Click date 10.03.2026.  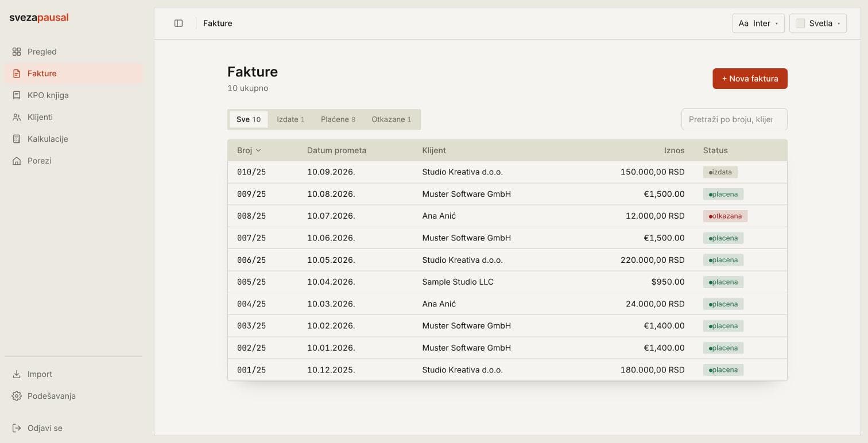tap(331, 304)
